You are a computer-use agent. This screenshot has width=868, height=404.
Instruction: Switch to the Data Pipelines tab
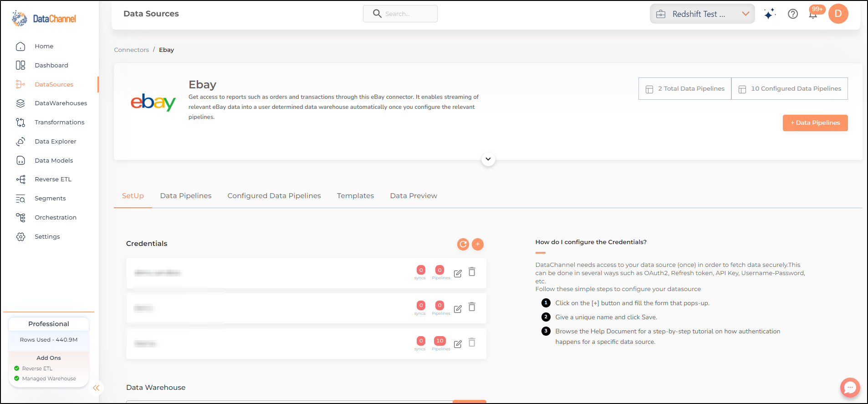pos(186,196)
